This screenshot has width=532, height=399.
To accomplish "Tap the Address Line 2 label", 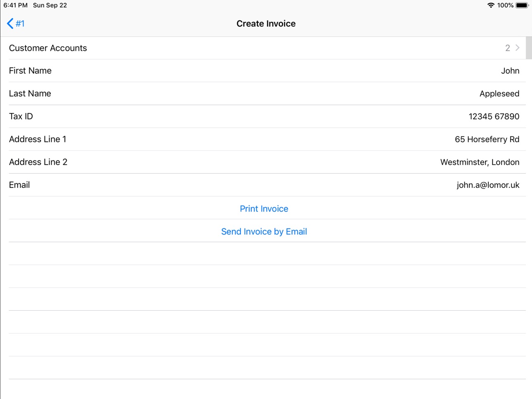I will pos(38,162).
